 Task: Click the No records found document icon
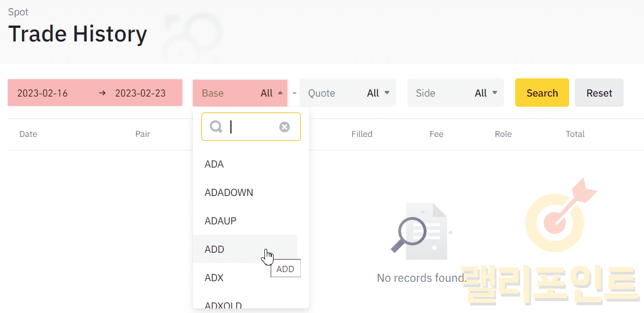420,230
